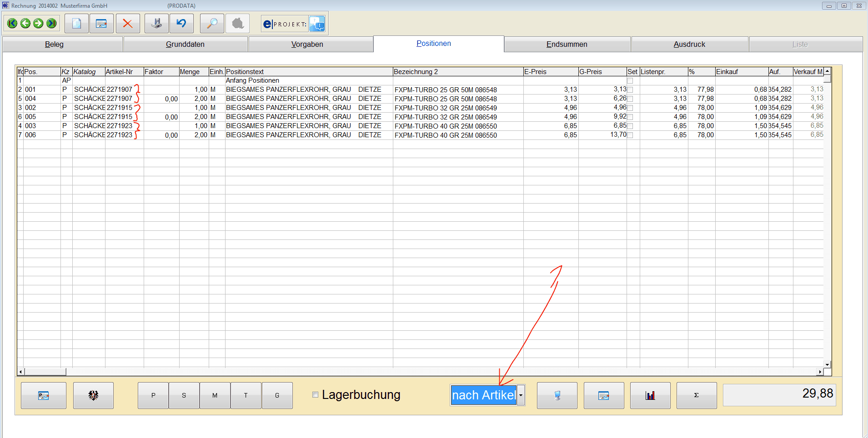868x438 pixels.
Task: Click the vertical scrollbar down arrow
Action: 828,364
